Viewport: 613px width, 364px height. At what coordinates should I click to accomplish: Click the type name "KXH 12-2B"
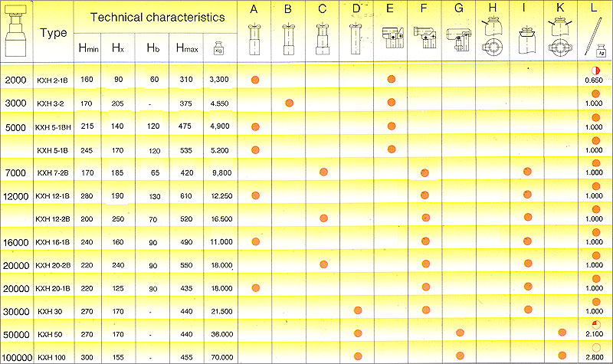point(53,219)
